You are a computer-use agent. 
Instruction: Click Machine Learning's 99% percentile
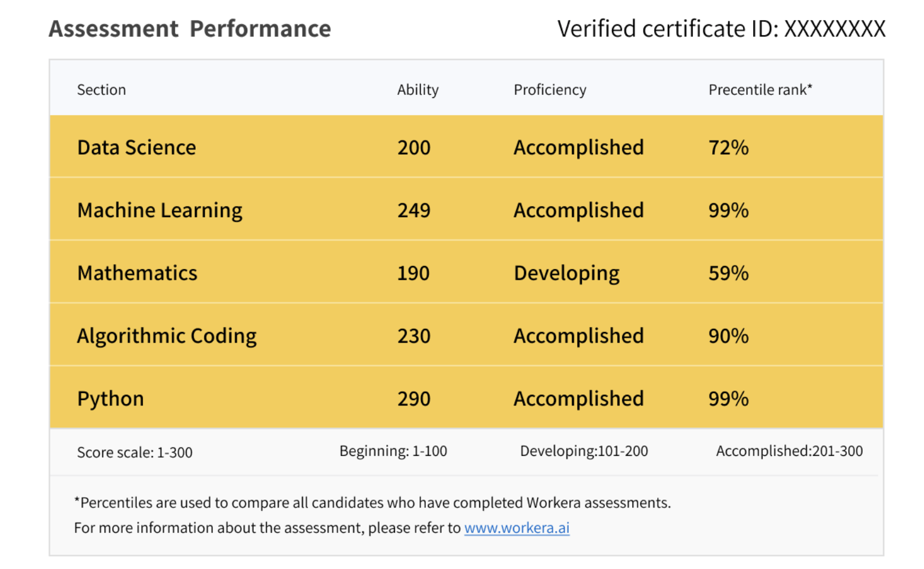coord(728,210)
